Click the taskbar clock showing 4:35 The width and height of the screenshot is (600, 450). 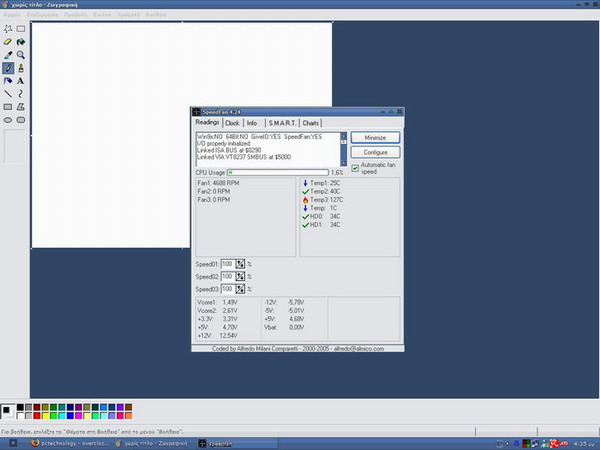585,443
